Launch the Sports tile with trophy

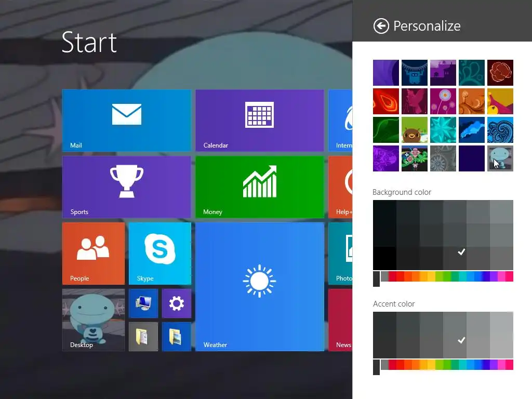(x=127, y=187)
